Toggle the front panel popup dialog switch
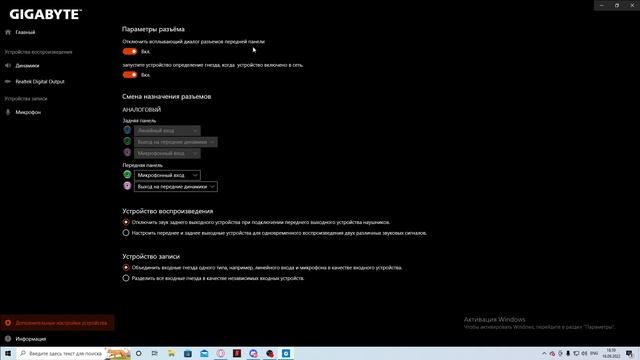 click(x=130, y=51)
